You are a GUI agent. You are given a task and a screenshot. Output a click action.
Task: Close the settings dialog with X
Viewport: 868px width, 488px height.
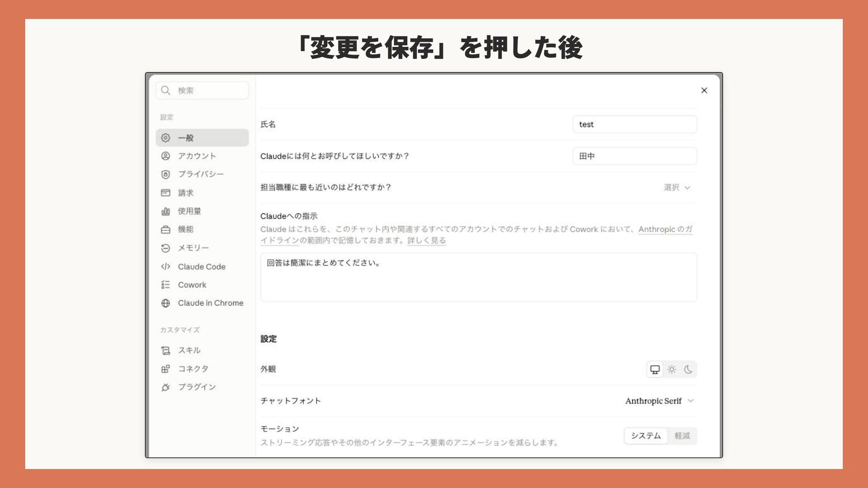click(704, 90)
